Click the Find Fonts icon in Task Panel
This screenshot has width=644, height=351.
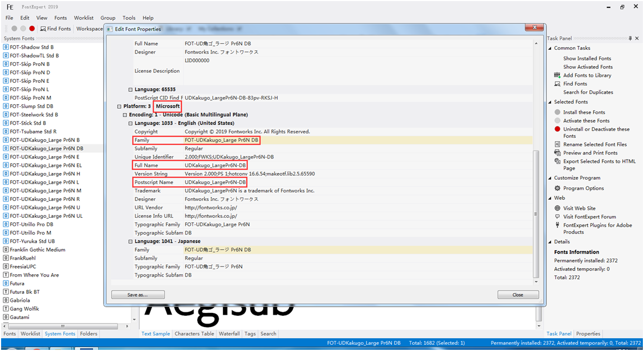[x=557, y=83]
